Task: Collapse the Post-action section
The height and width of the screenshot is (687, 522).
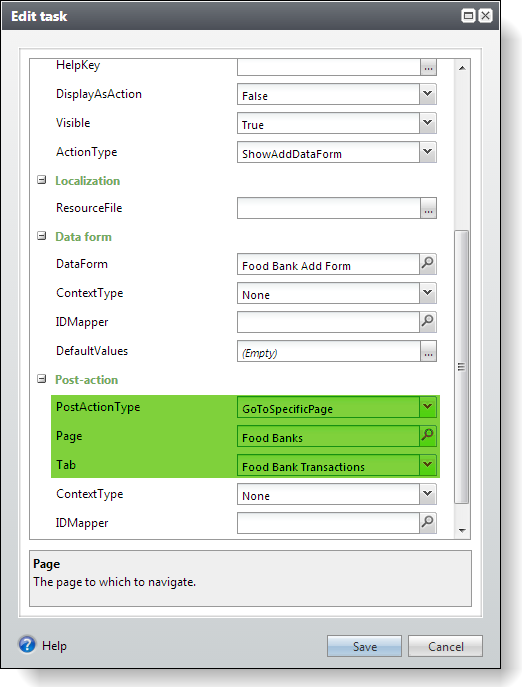Action: [42, 379]
